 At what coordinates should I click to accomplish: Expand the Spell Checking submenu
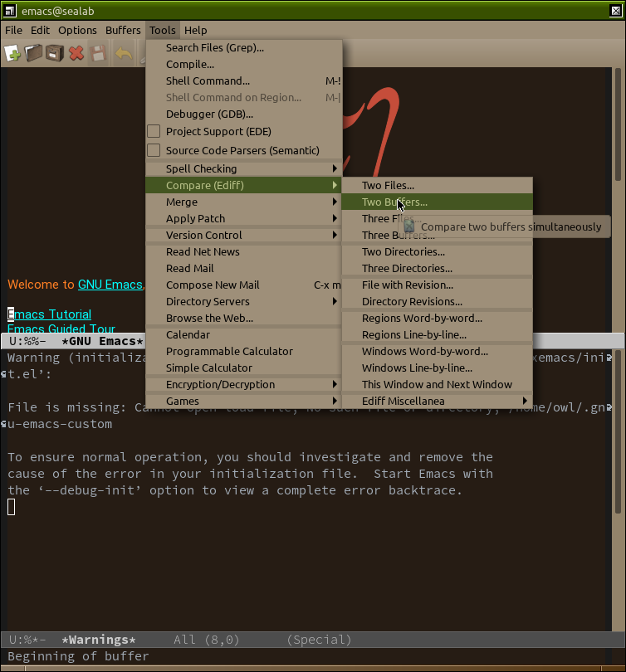pyautogui.click(x=243, y=169)
